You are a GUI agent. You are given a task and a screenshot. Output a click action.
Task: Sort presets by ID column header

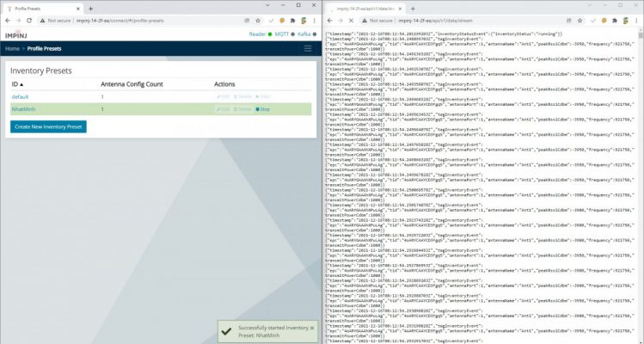(16, 84)
